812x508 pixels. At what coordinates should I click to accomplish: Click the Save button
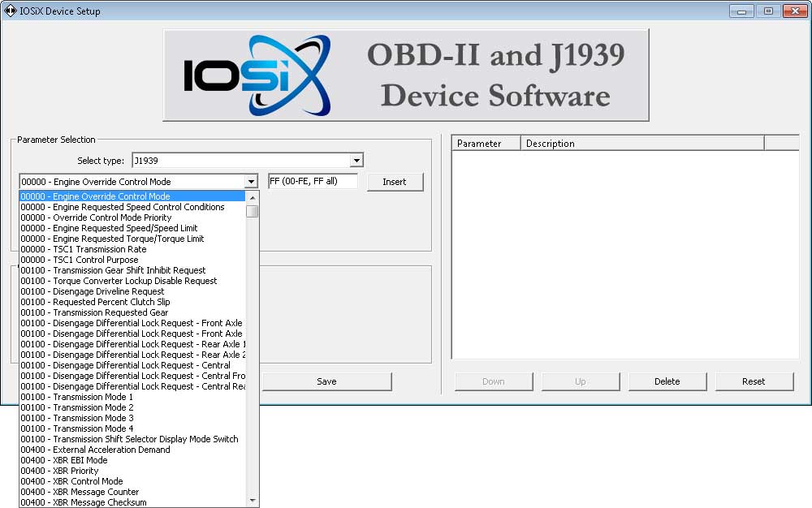point(326,381)
